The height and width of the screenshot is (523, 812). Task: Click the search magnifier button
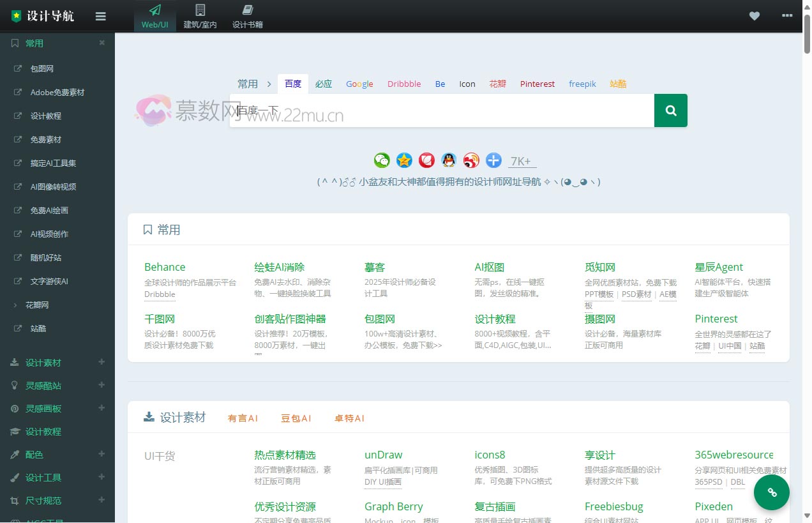[x=670, y=110]
